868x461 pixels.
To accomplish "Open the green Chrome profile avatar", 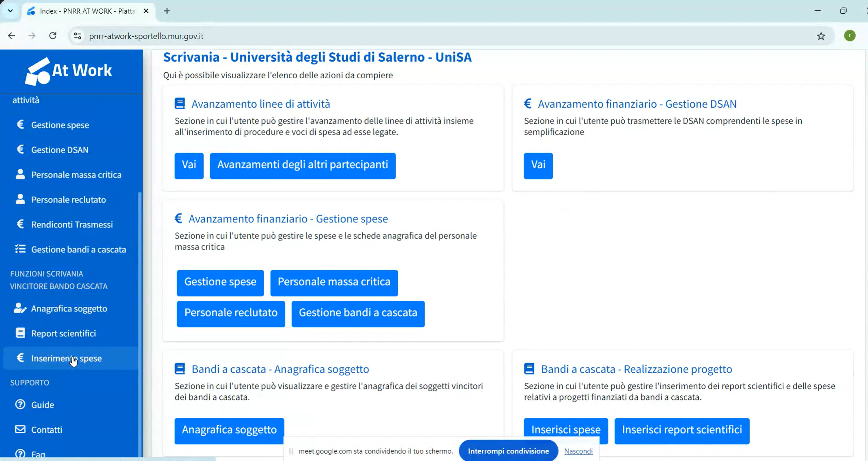I will tap(850, 36).
